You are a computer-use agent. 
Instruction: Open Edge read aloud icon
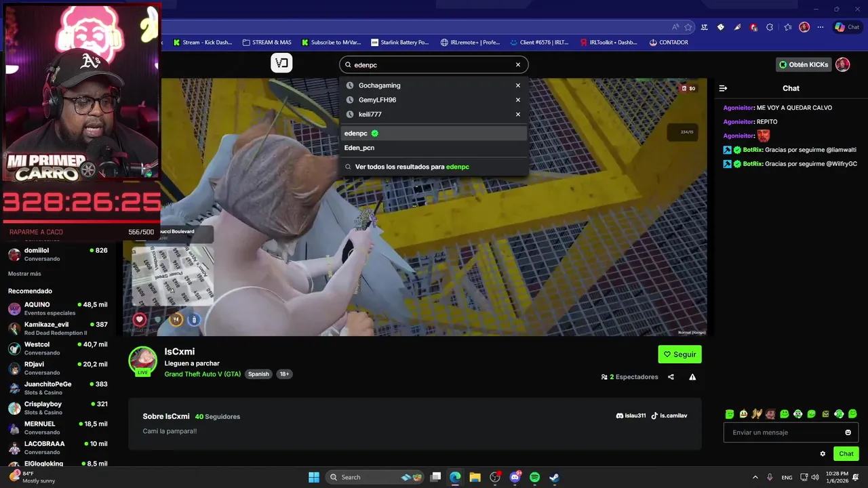click(675, 27)
